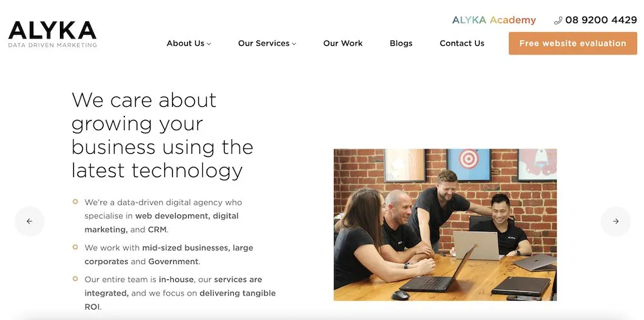Click the team meeting photo
644x320 pixels.
pos(445,225)
